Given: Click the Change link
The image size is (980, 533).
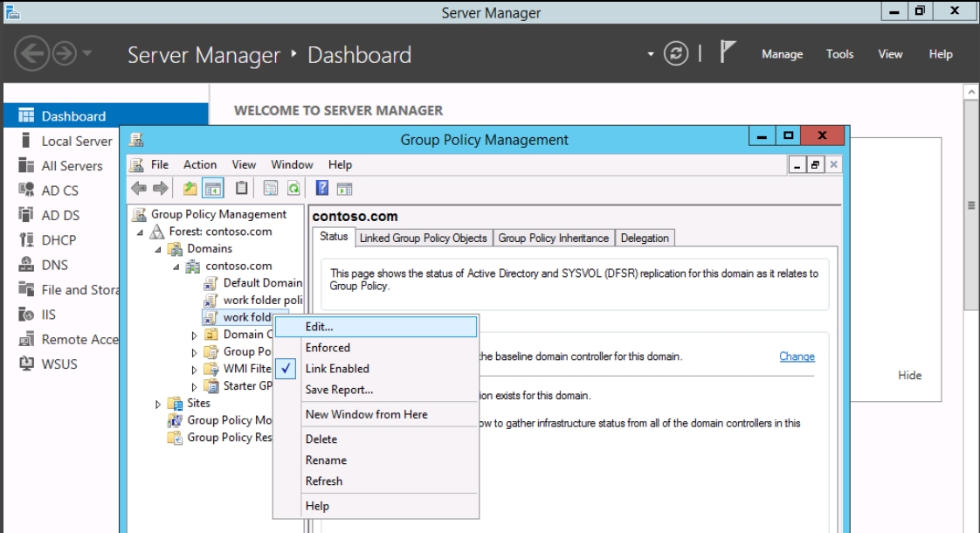Looking at the screenshot, I should pos(797,356).
